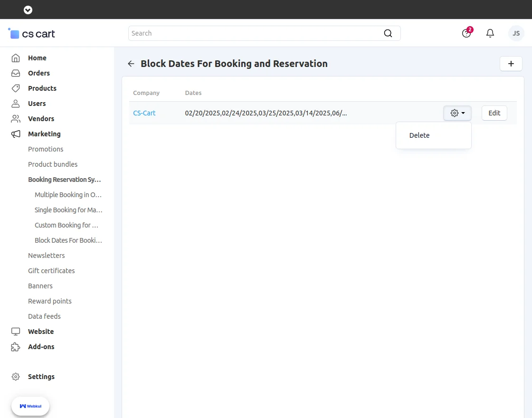Screen dimensions: 532x418
Task: Open Orders via the inbox icon
Action: [16, 73]
